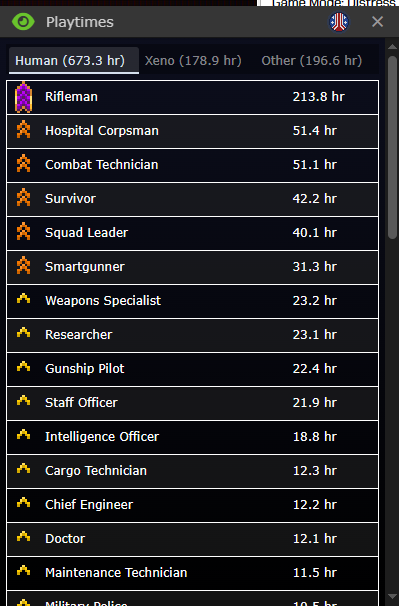Click the green eye icon beside Playtimes
This screenshot has width=399, height=606.
pos(23,22)
